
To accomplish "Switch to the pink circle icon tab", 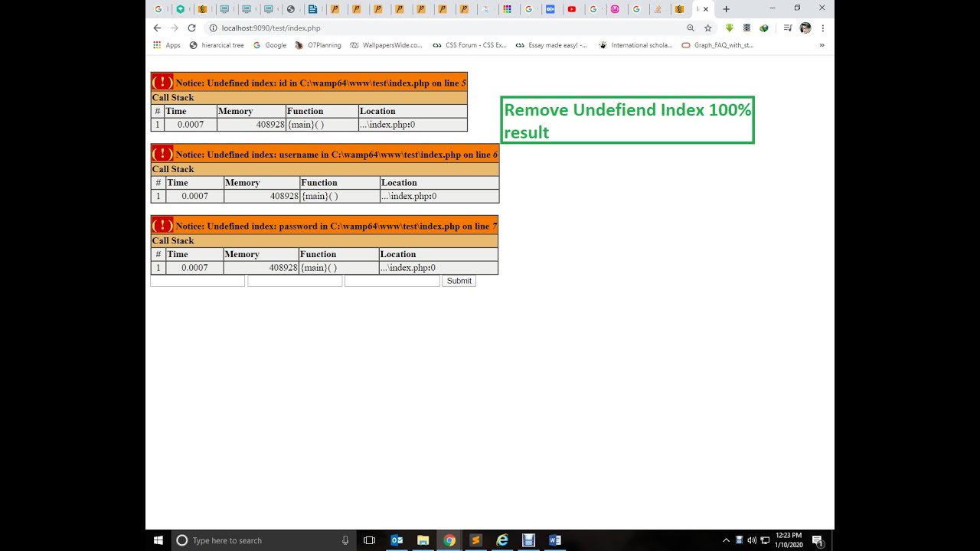I will 615,9.
